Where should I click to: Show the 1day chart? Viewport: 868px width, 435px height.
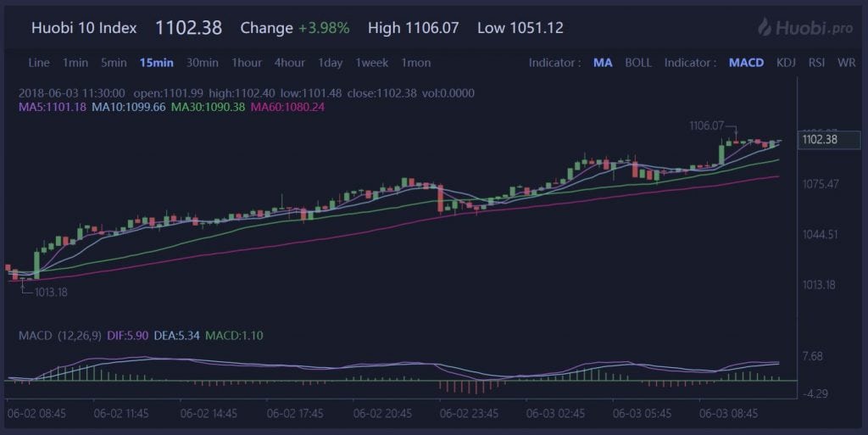pos(331,63)
